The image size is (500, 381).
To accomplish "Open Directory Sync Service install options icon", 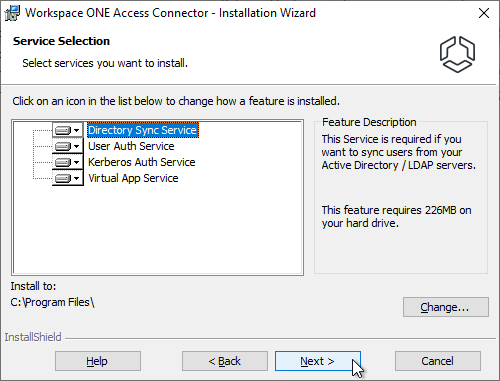I will [x=68, y=130].
